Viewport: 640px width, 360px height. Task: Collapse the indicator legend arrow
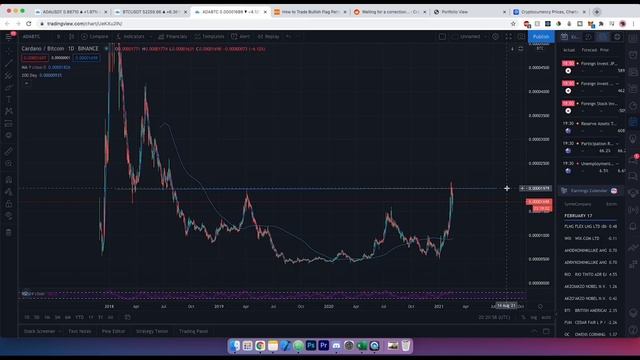[27, 83]
